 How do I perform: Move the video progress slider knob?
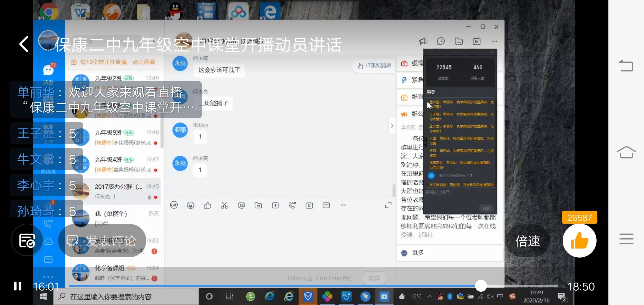pyautogui.click(x=481, y=286)
